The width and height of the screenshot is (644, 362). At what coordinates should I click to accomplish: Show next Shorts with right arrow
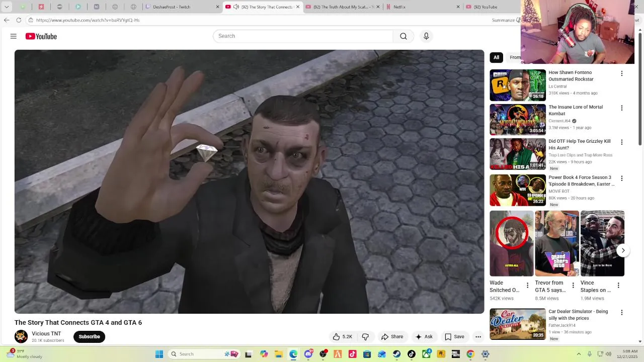pos(623,250)
